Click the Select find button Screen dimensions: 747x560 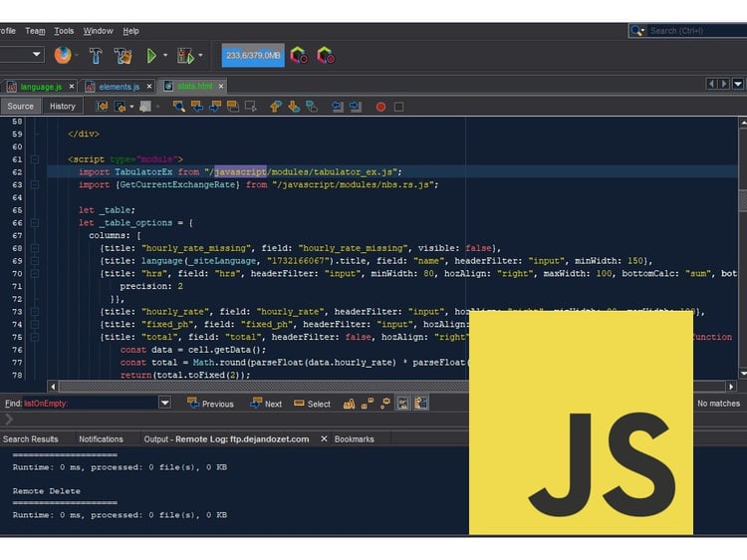(x=312, y=404)
